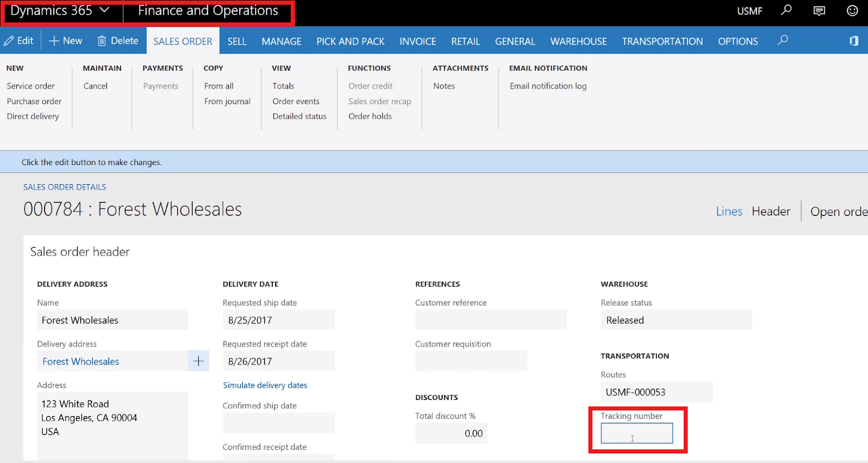
Task: Open Email notification log
Action: click(x=548, y=86)
